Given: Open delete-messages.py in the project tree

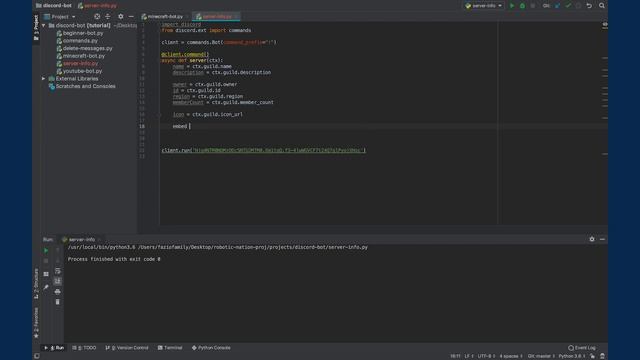Looking at the screenshot, I should [87, 48].
